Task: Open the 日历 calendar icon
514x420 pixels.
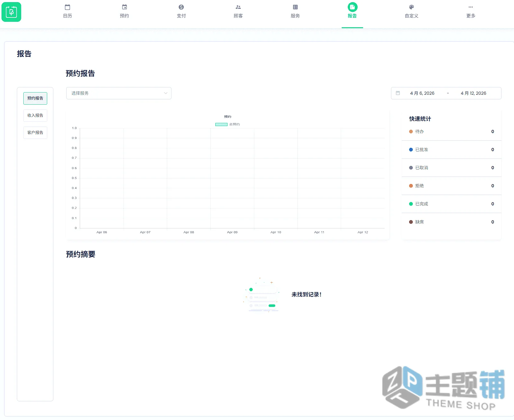Action: 67,7
